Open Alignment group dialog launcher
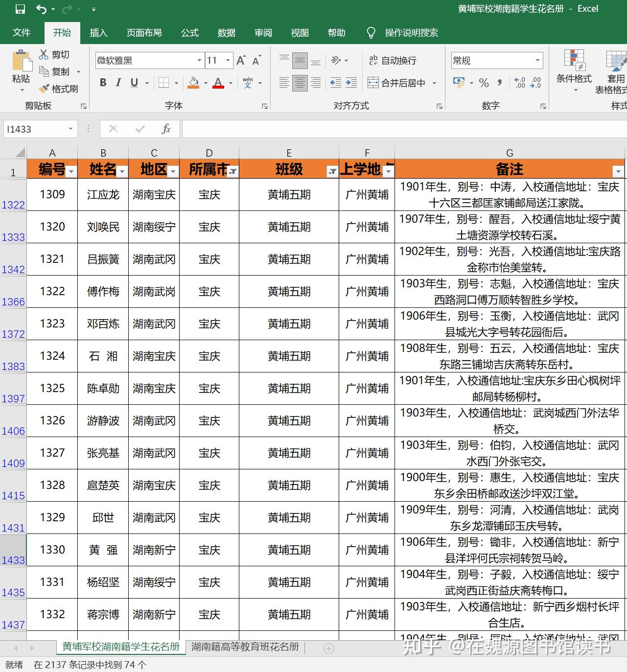This screenshot has width=627, height=672. point(439,106)
